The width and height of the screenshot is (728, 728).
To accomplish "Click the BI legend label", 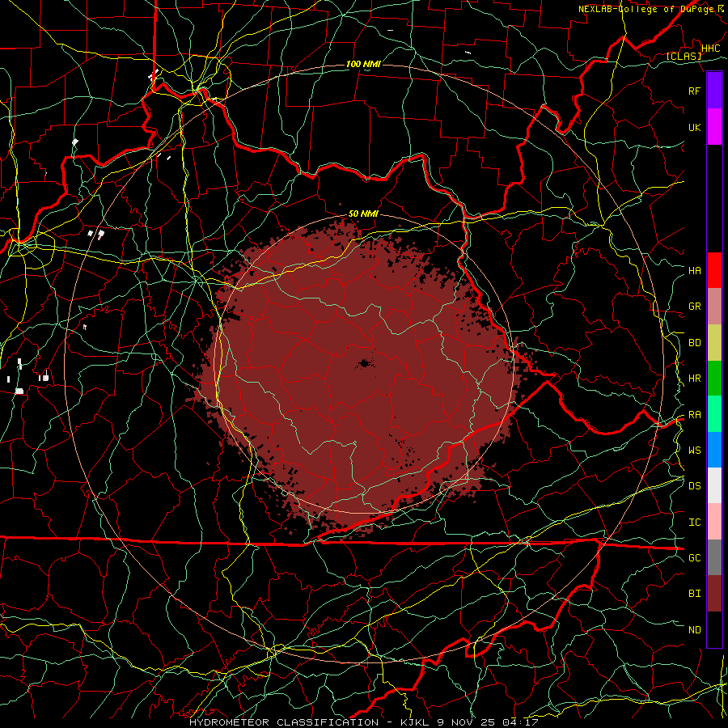I will (x=695, y=594).
